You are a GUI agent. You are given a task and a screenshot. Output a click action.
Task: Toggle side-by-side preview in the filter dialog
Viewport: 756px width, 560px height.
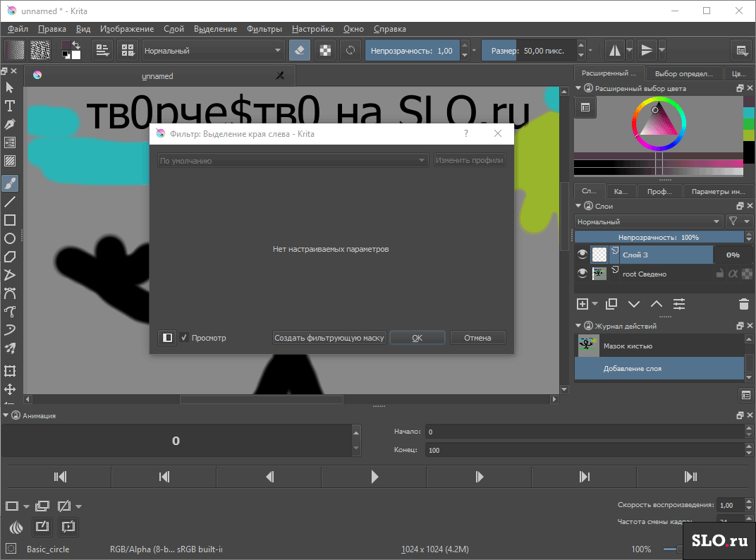(x=167, y=338)
